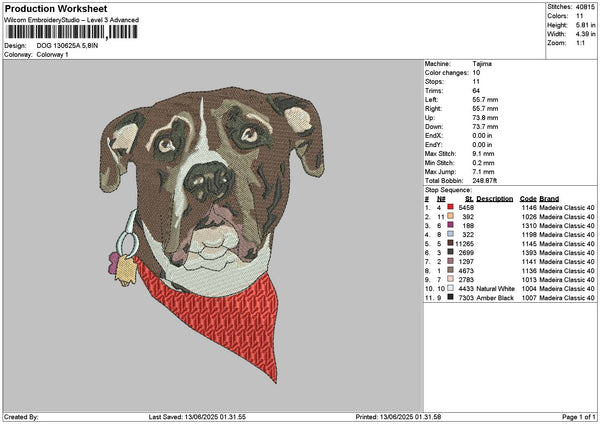Select the peach swatch in stop 2
The height and width of the screenshot is (424, 600).
pyautogui.click(x=450, y=216)
